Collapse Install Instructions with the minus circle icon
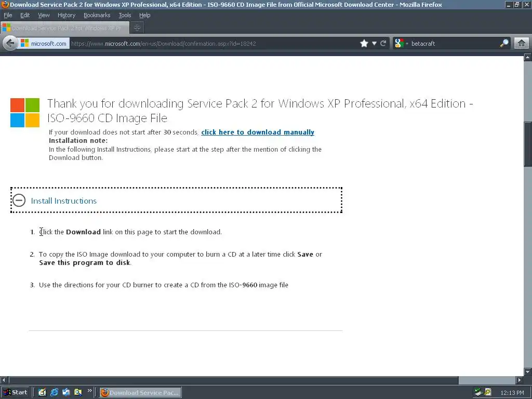 (x=19, y=200)
